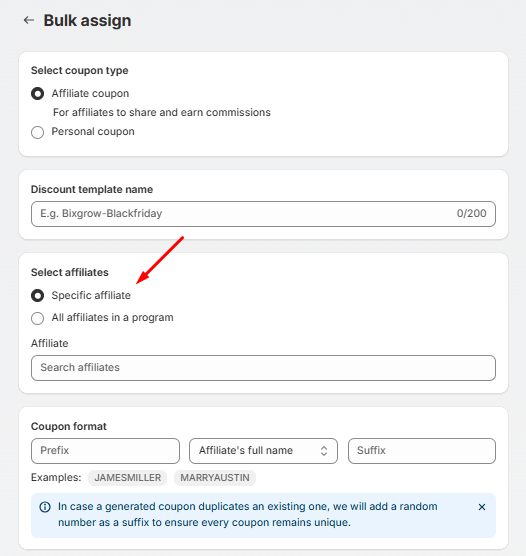Go back using the arrow beside Bulk assign
The height and width of the screenshot is (556, 526).
pyautogui.click(x=29, y=20)
